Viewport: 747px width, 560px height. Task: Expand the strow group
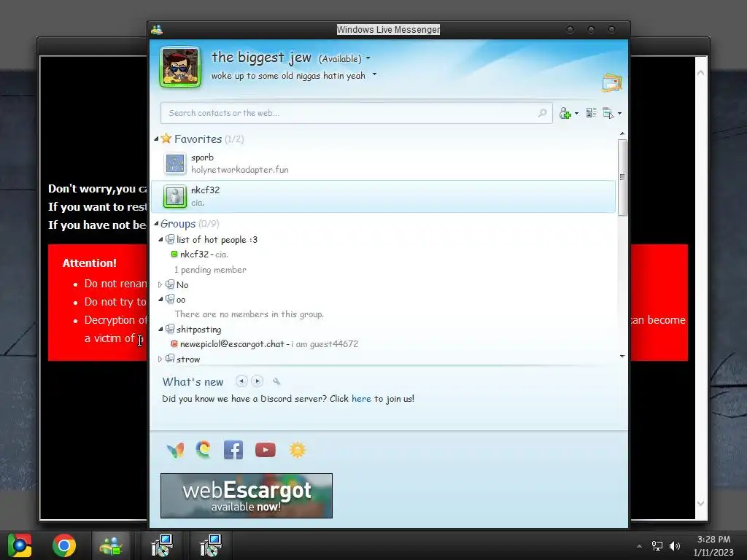coord(160,359)
